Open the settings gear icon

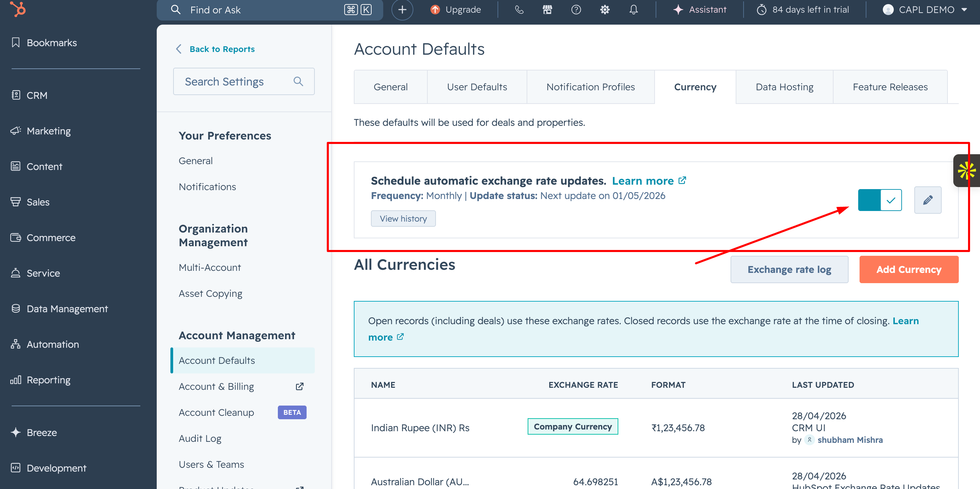(605, 10)
